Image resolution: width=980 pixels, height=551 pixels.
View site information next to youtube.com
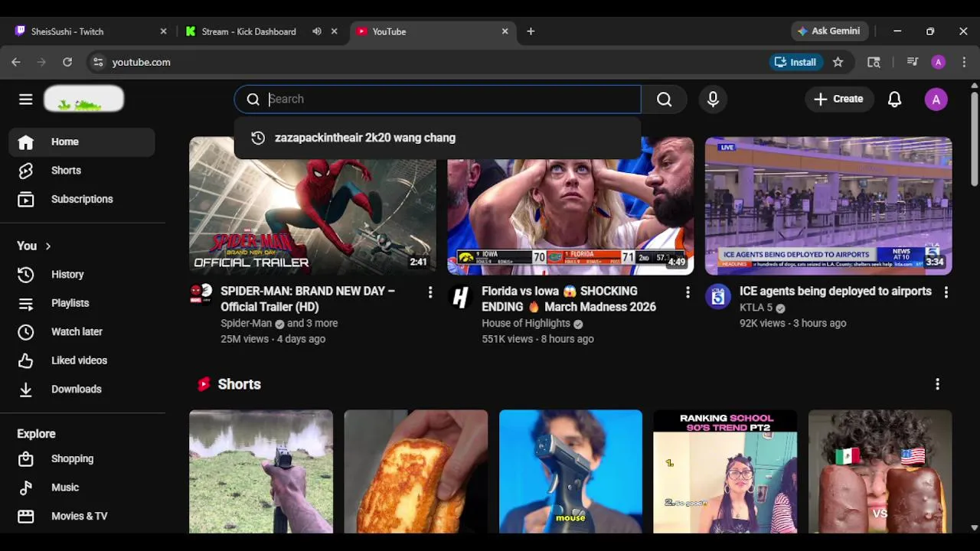pos(97,62)
